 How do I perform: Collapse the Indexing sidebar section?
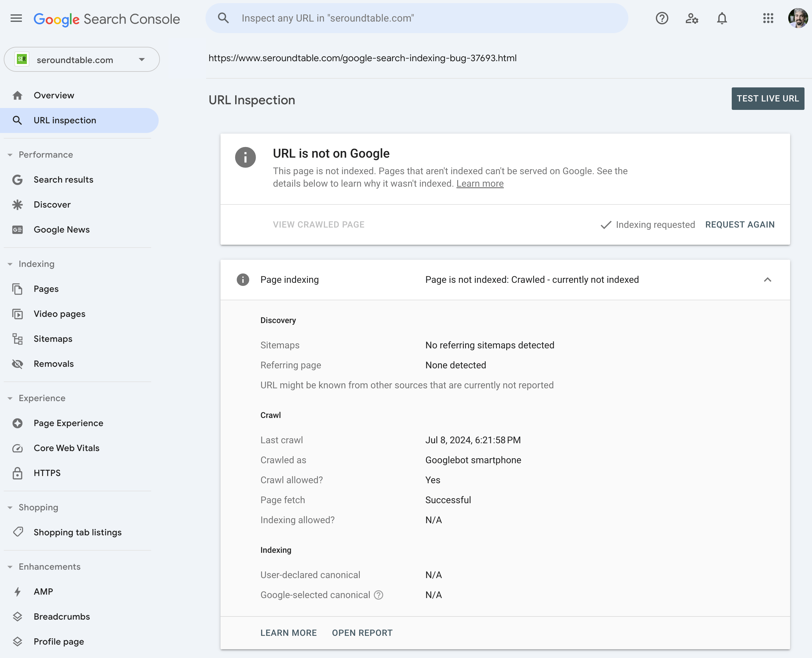10,264
